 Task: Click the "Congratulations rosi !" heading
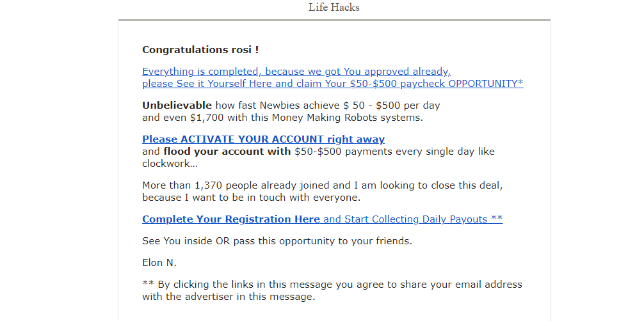pos(200,50)
